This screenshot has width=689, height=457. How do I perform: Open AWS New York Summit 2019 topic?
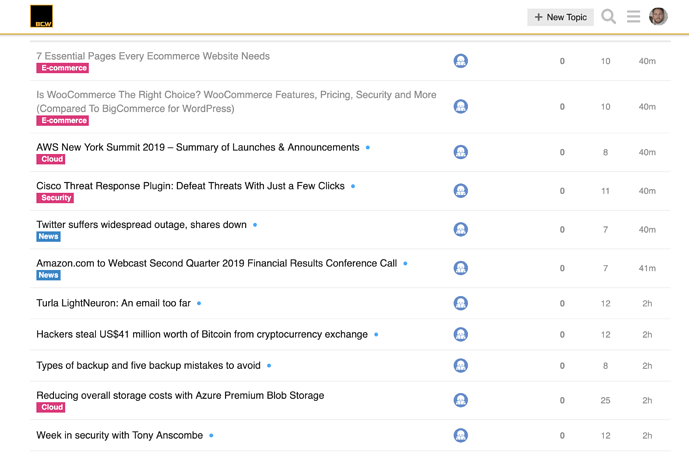198,147
